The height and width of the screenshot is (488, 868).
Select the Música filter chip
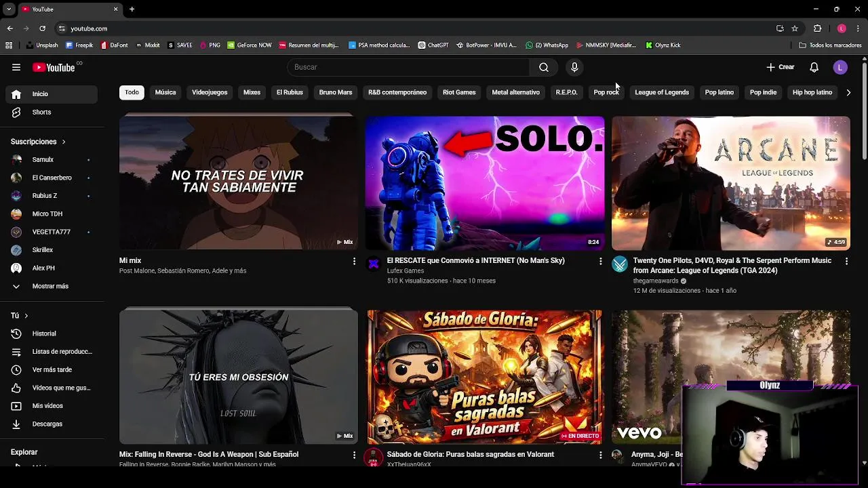point(165,92)
